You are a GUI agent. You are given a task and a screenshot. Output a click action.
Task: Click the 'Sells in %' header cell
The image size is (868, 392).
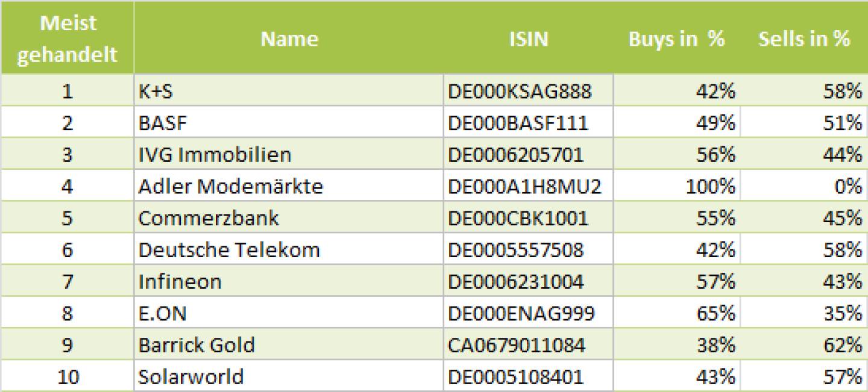[x=804, y=39]
